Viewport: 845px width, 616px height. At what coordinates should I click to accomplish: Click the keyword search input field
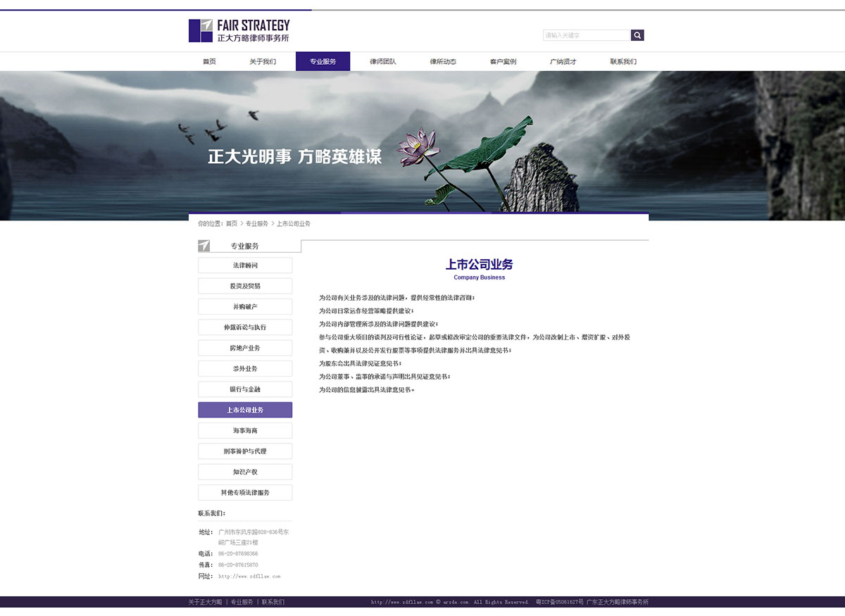click(586, 35)
